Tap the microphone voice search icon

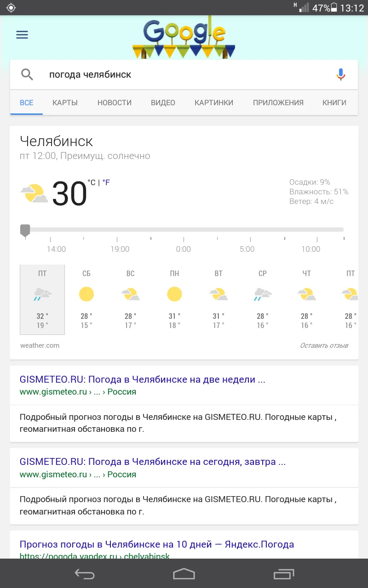click(340, 74)
